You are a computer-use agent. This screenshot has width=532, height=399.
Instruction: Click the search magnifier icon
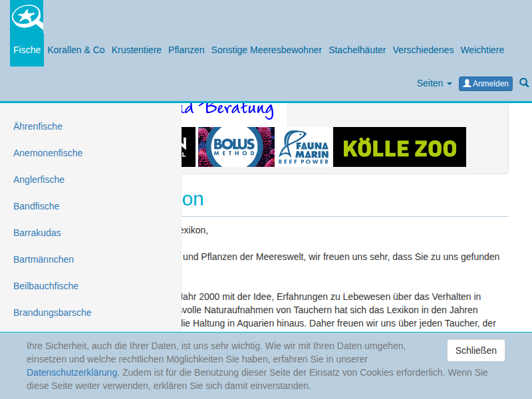[x=524, y=83]
